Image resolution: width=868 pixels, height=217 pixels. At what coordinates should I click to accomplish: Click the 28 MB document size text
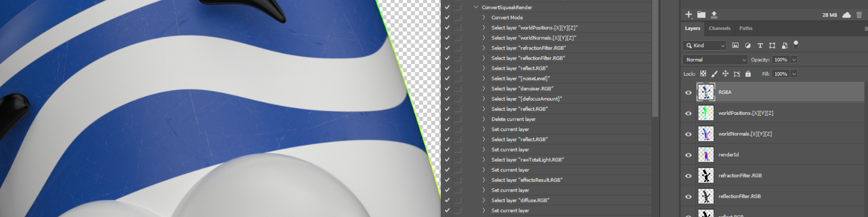tap(830, 15)
